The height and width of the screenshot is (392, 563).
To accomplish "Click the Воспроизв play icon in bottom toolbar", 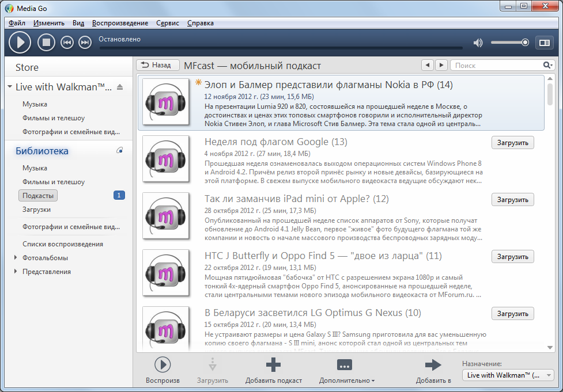I will pyautogui.click(x=163, y=365).
